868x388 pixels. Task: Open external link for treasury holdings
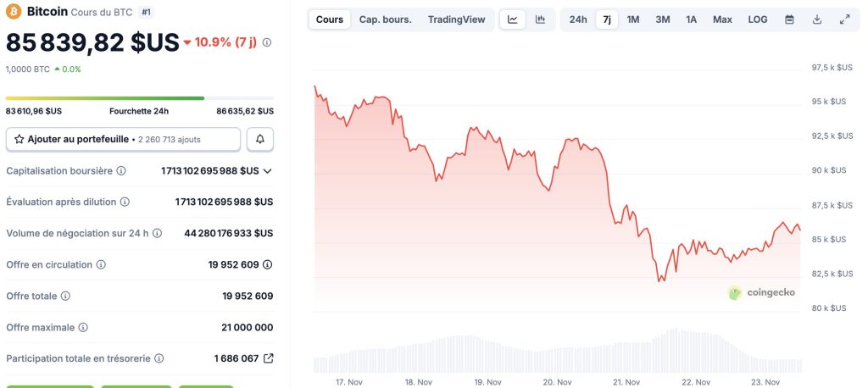click(269, 358)
